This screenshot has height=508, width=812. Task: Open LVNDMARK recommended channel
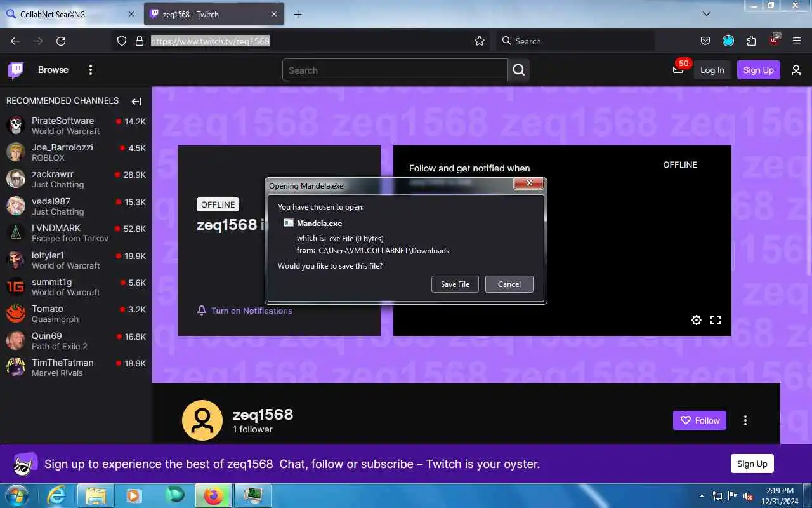[76, 232]
